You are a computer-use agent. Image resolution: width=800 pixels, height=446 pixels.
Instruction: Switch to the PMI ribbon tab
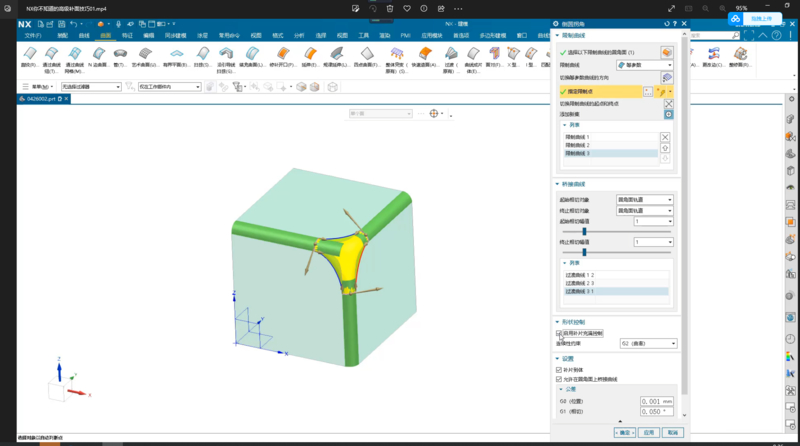point(406,35)
